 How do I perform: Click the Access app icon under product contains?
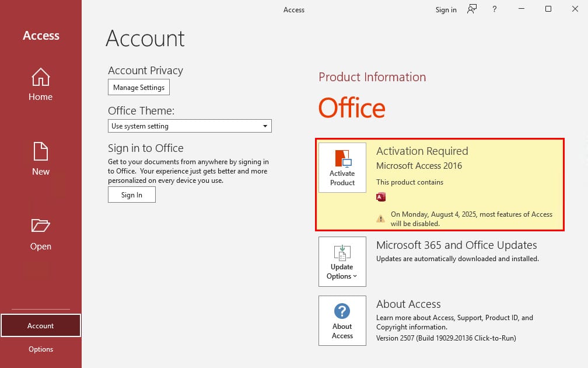coord(380,197)
